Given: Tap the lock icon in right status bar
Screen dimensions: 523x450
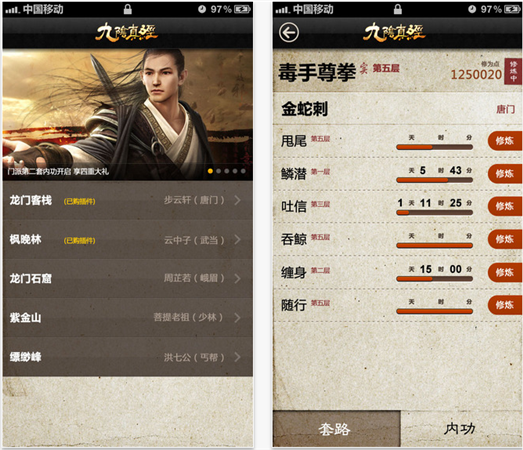Looking at the screenshot, I should click(x=398, y=9).
